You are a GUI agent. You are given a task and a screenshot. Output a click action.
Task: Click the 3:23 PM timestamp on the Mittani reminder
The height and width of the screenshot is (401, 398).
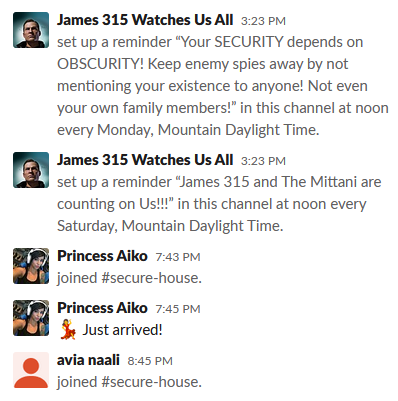(x=263, y=161)
